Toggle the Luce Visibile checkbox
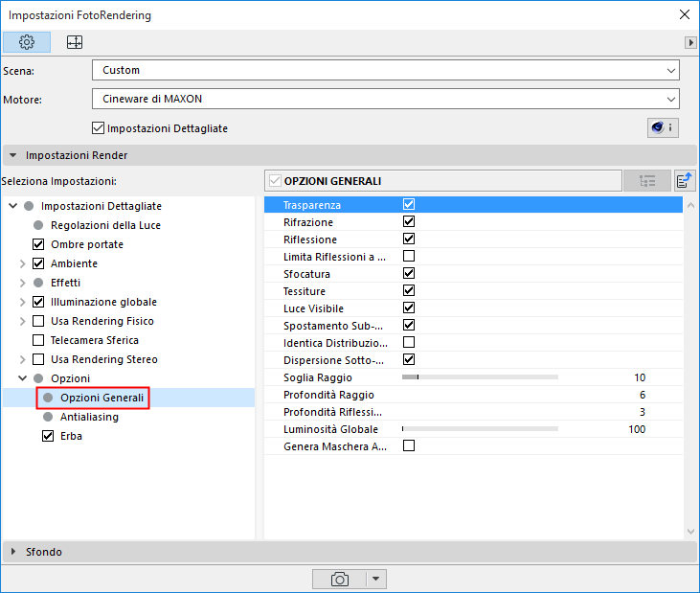 tap(409, 308)
